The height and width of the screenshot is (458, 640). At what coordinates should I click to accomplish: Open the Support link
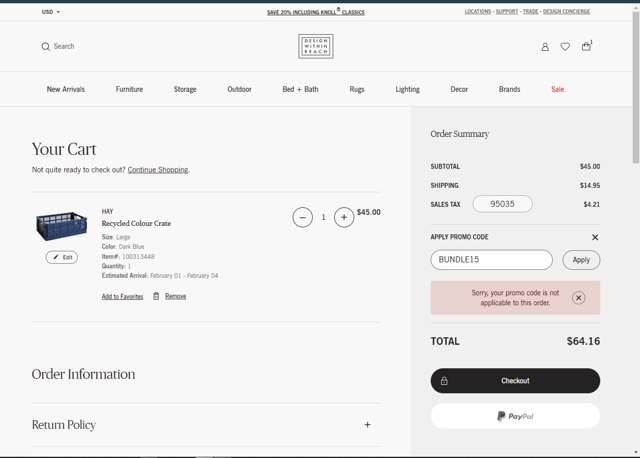507,11
